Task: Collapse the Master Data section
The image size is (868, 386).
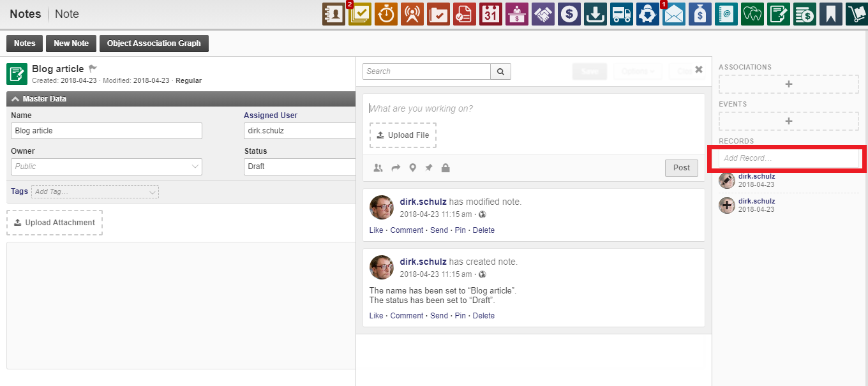Action: 16,99
